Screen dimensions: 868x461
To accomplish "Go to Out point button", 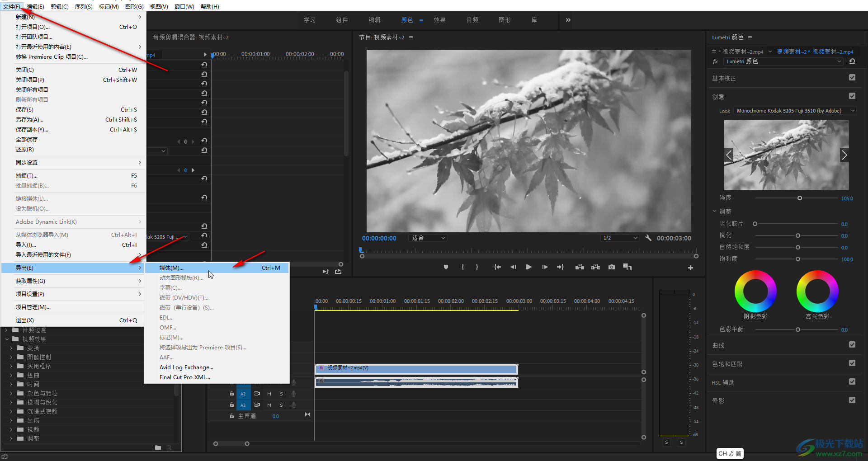I will tap(561, 267).
